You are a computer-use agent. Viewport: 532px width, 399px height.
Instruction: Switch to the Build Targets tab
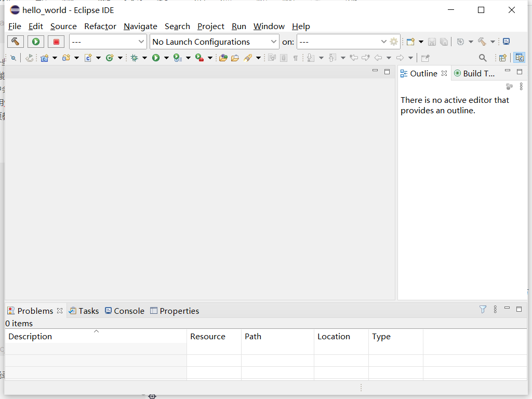point(474,74)
